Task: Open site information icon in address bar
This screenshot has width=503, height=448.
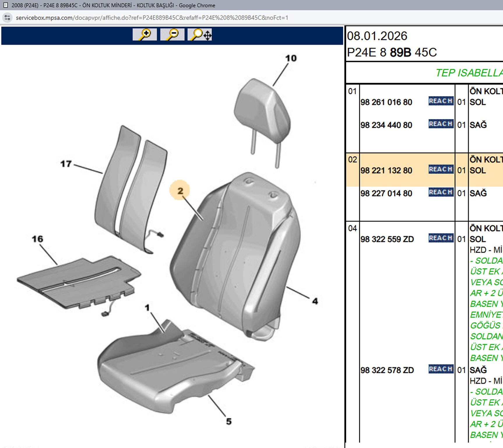Action: click(7, 18)
